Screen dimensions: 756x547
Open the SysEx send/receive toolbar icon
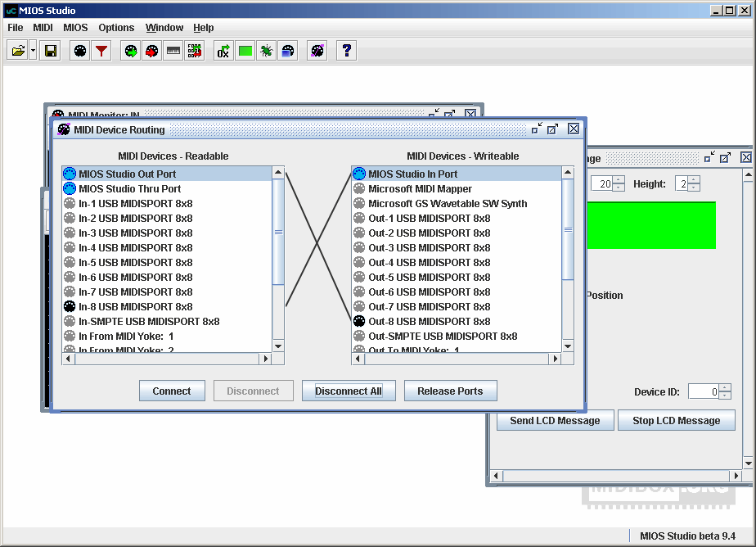coord(194,51)
